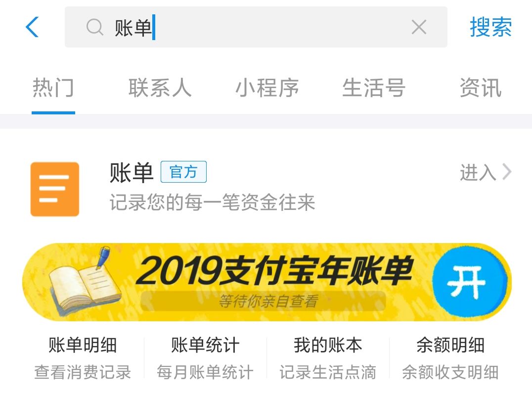The height and width of the screenshot is (399, 532).
Task: Open the 小程序 tab
Action: tap(267, 88)
